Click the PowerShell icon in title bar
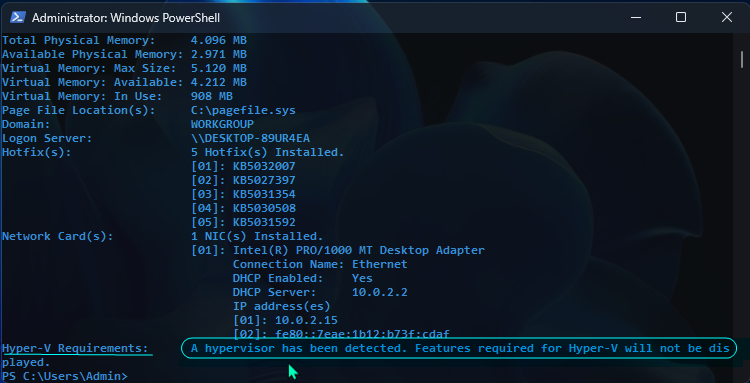Image resolution: width=750 pixels, height=383 pixels. click(x=18, y=18)
